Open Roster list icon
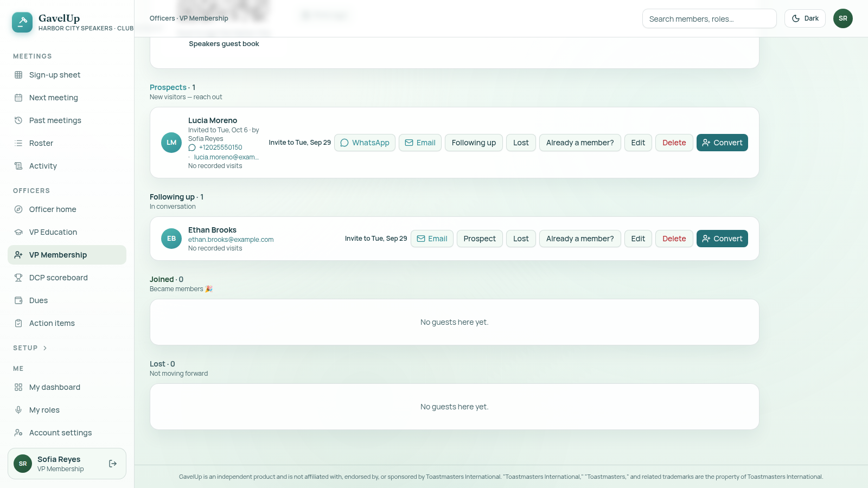The height and width of the screenshot is (488, 868). coord(18,143)
